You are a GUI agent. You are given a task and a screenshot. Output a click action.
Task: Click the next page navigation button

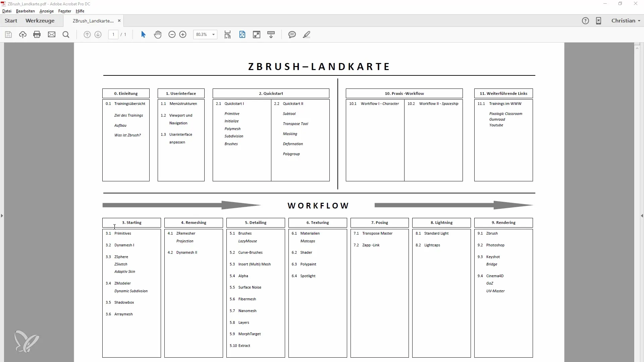tap(98, 35)
